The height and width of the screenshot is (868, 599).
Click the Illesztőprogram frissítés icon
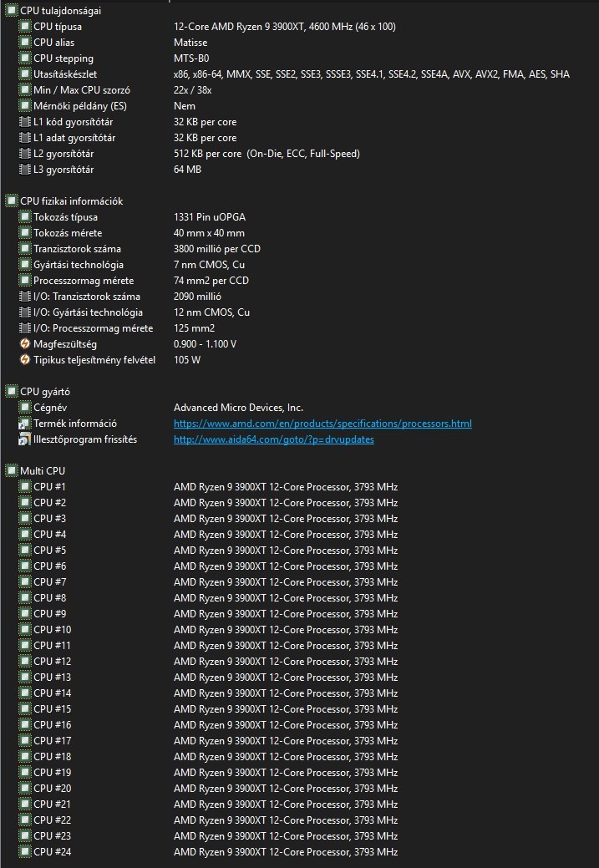tap(24, 439)
